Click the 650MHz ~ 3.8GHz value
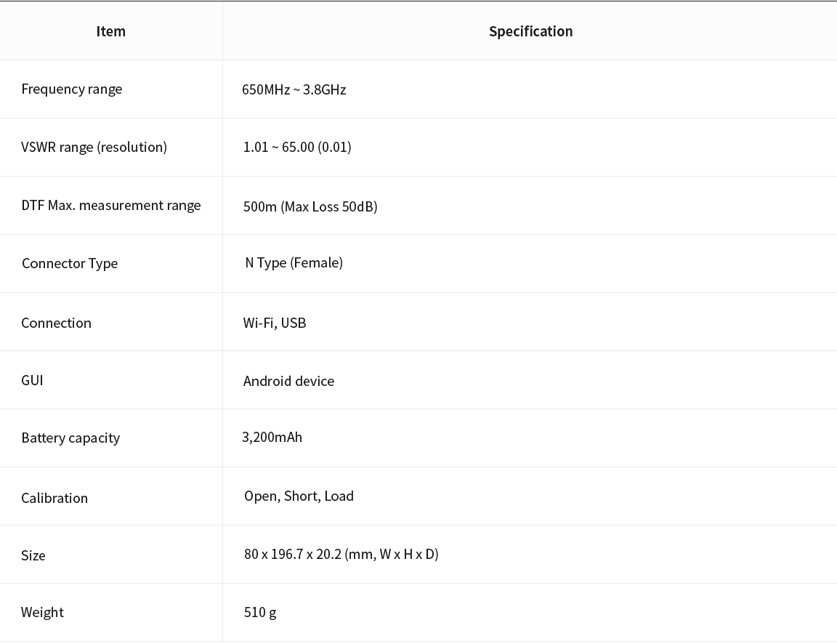Screen dimensions: 837x644 294,89
